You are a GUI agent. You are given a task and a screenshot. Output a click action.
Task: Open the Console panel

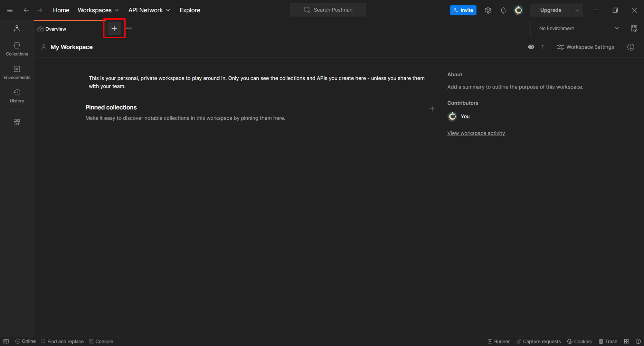(101, 341)
